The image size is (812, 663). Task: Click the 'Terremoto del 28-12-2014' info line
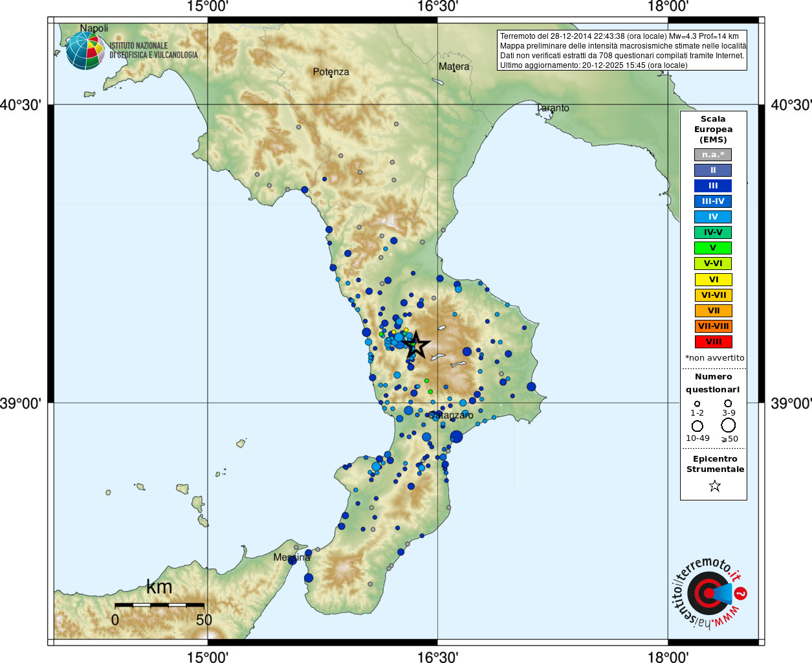click(619, 36)
